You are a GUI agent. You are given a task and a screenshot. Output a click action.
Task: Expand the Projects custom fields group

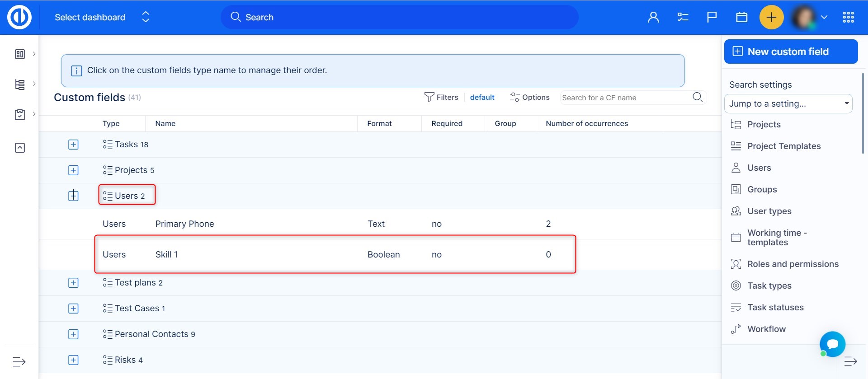(73, 170)
